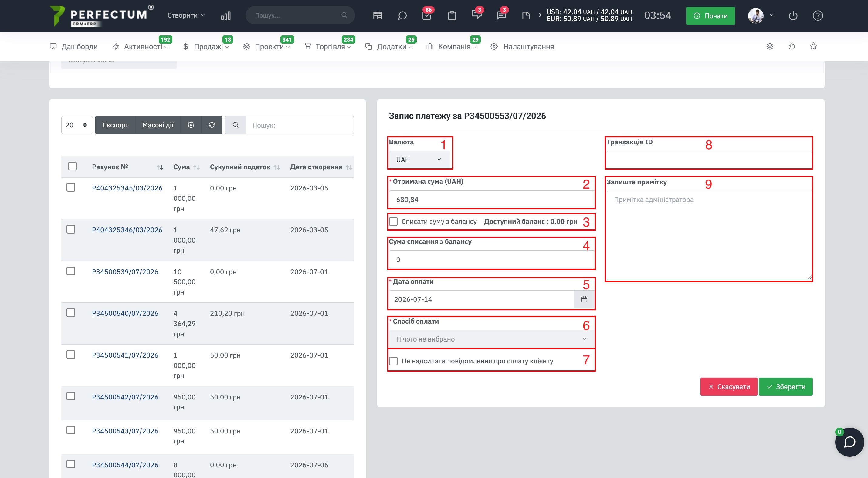Open tasks icon with 86 badge
Viewport: 868px width, 478px height.
click(427, 15)
